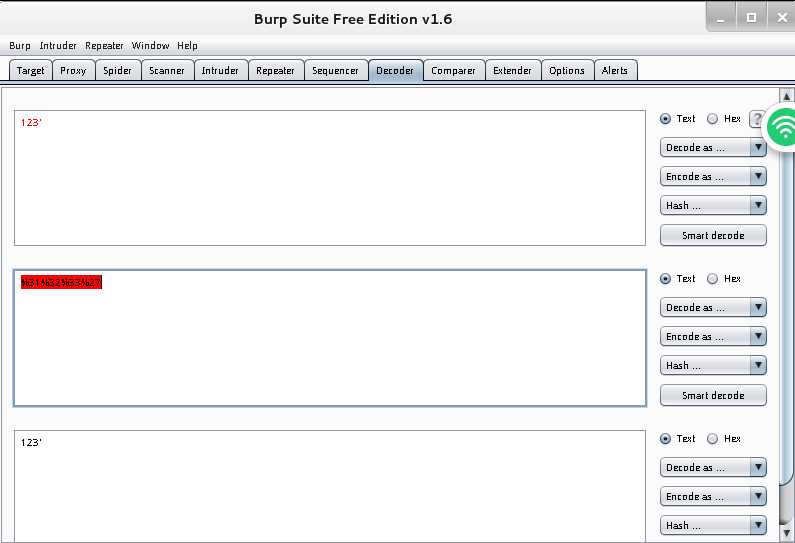The height and width of the screenshot is (543, 795).
Task: Select Text radio beside URL-encoded panel
Action: 665,279
